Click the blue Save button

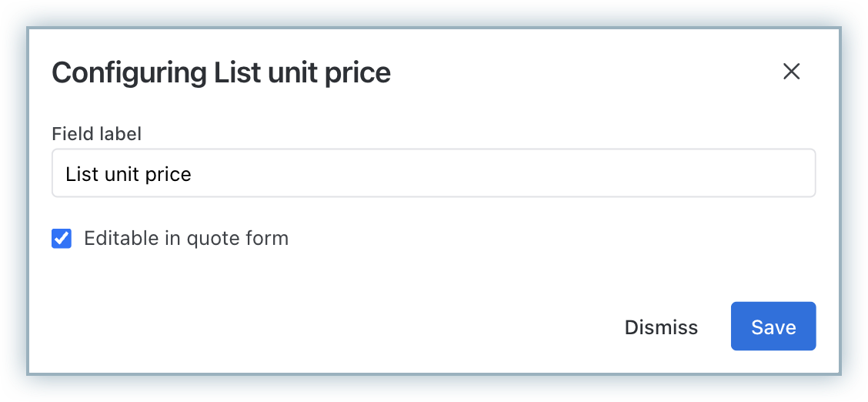[773, 327]
